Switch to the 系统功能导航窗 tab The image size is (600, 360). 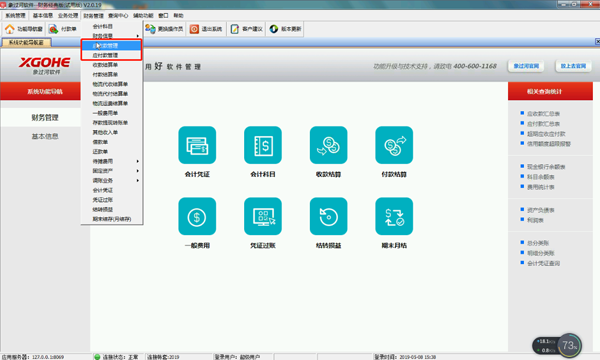[26, 42]
